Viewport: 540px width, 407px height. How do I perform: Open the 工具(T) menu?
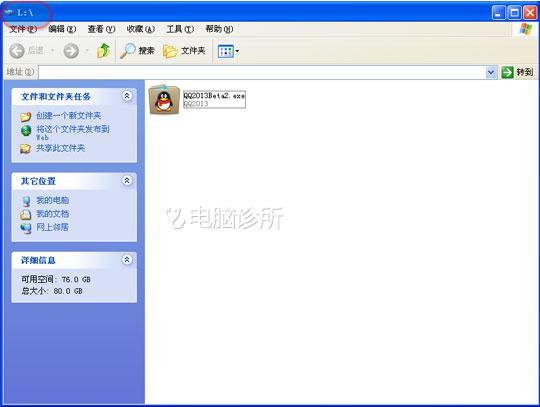(x=180, y=29)
